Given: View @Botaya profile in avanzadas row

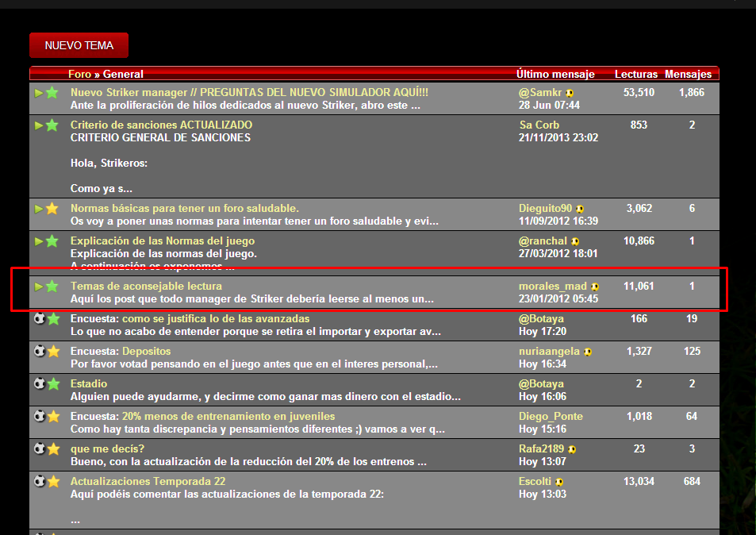Looking at the screenshot, I should (542, 318).
